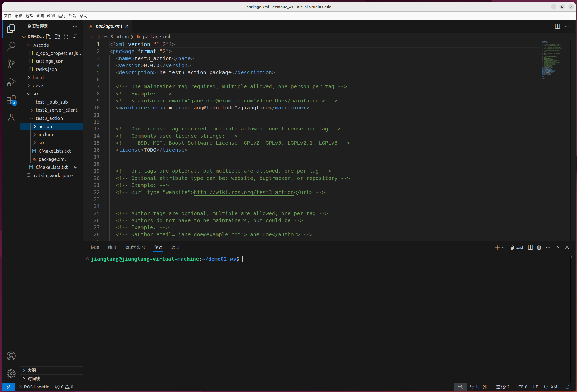This screenshot has height=392, width=577.
Task: Open new terminal launch profile dropdown
Action: (503, 247)
